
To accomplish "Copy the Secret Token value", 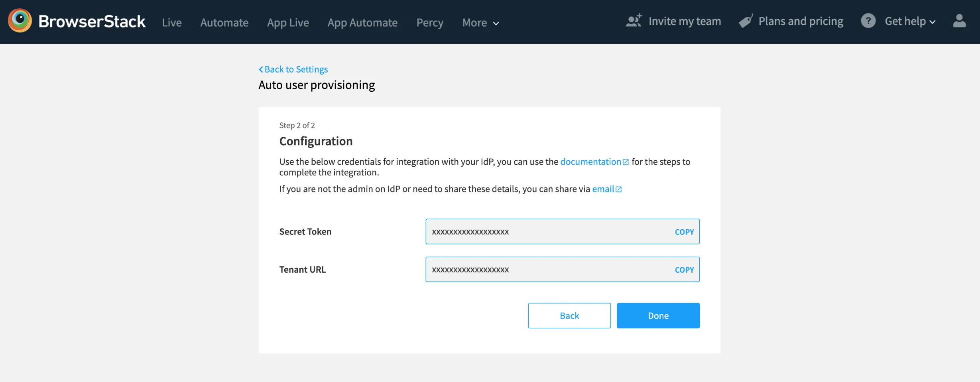I will [x=684, y=232].
